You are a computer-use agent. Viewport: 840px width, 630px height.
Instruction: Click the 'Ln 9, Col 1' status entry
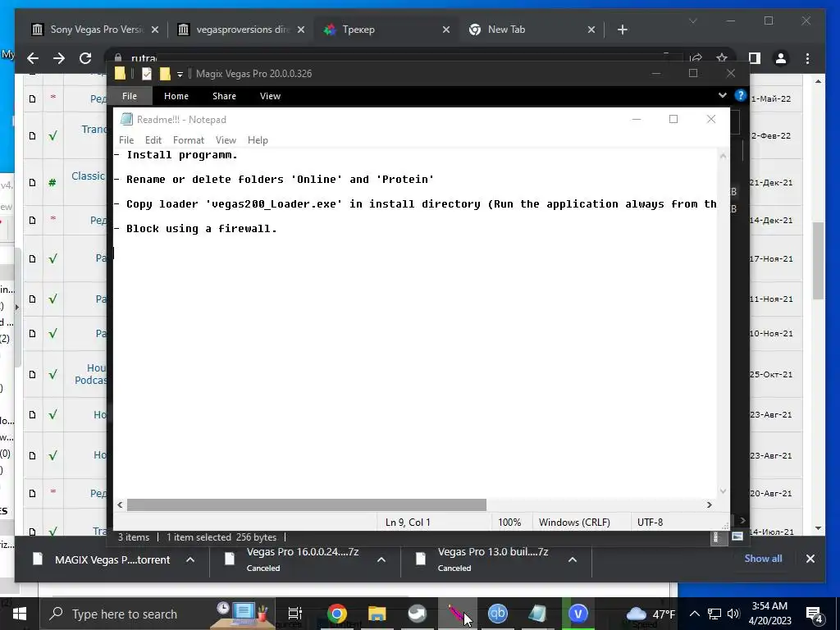tap(408, 523)
